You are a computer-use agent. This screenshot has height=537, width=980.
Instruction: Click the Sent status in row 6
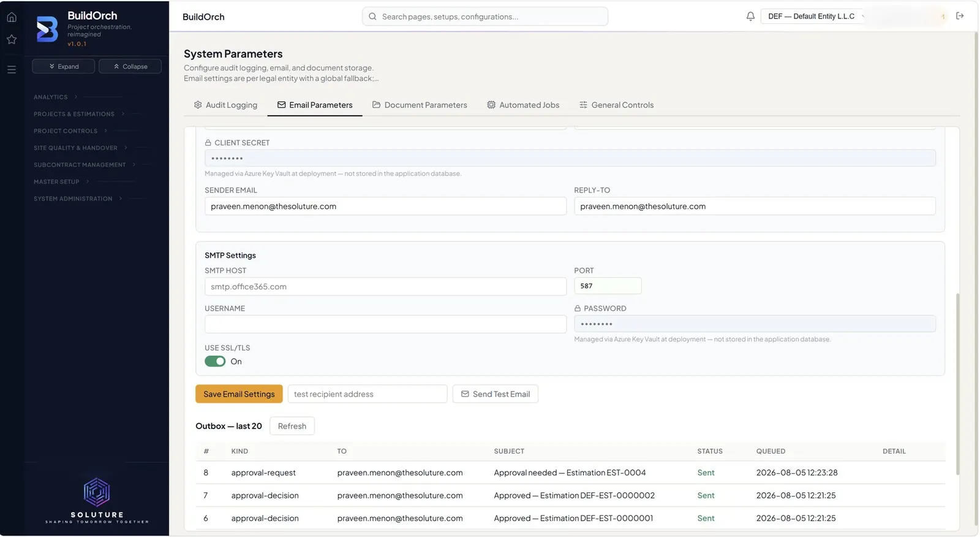[706, 518]
